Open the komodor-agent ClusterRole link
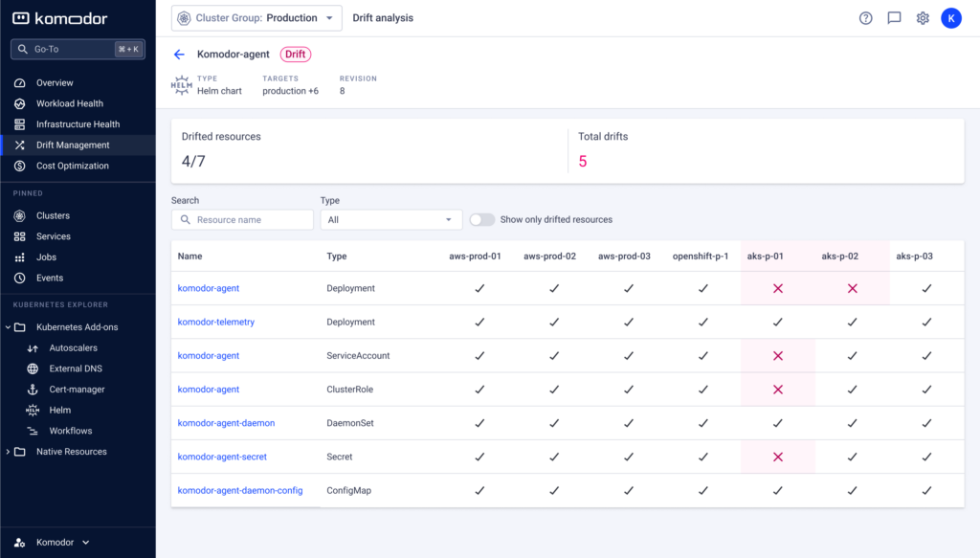The width and height of the screenshot is (980, 558). point(208,390)
